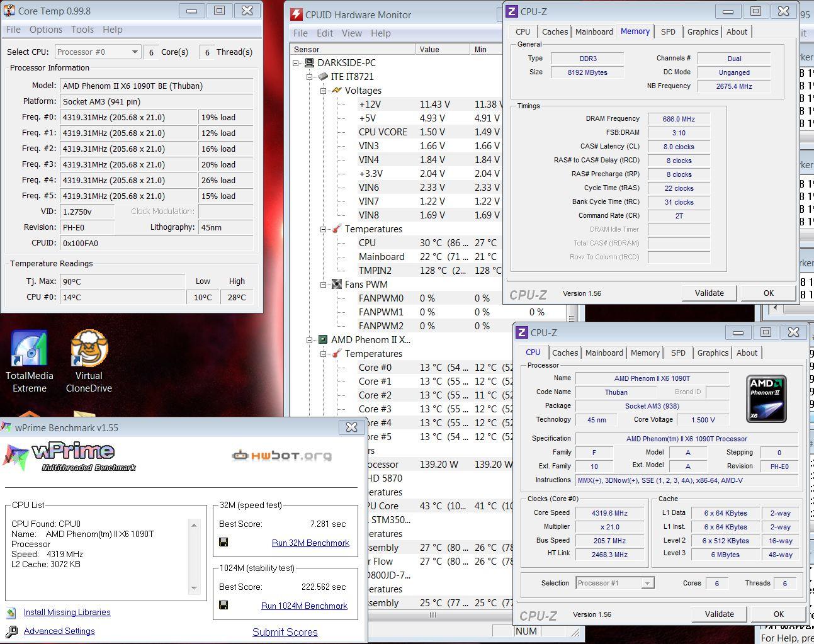
Task: Open Virtual CloneDrive desktop icon
Action: [89, 361]
